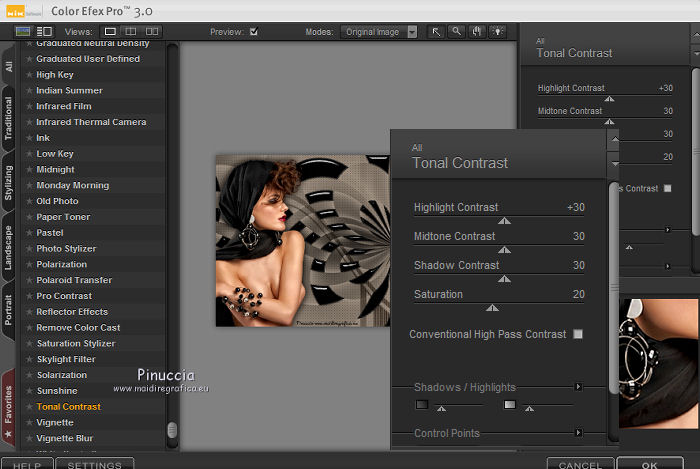
Task: Click the settings panel vertical scrollbar
Action: tap(613, 288)
